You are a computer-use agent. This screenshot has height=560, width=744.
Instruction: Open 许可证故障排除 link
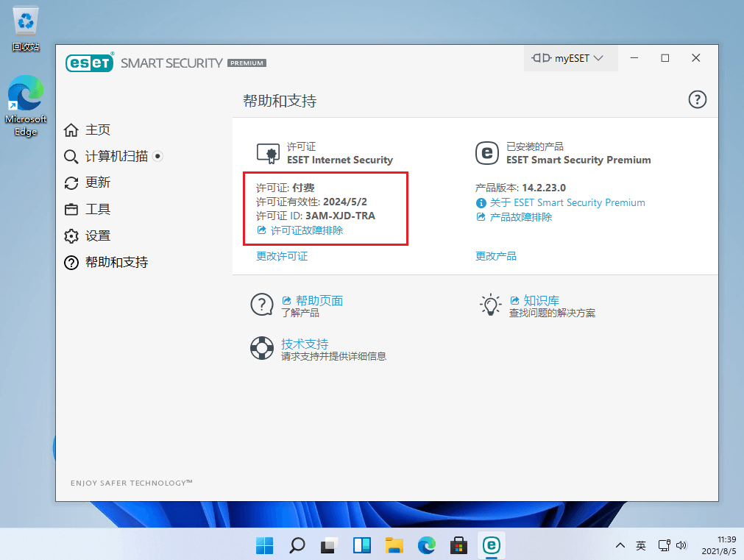pyautogui.click(x=307, y=230)
